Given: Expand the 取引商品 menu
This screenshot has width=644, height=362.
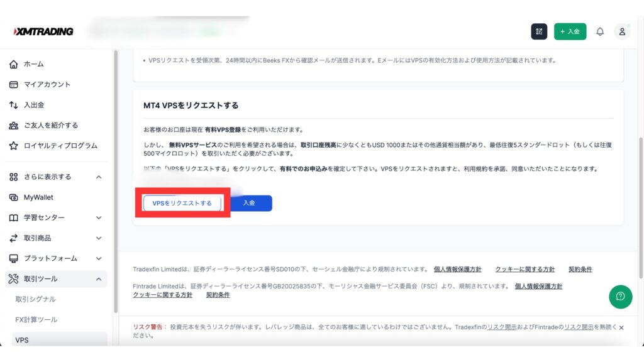Looking at the screenshot, I should [x=99, y=238].
